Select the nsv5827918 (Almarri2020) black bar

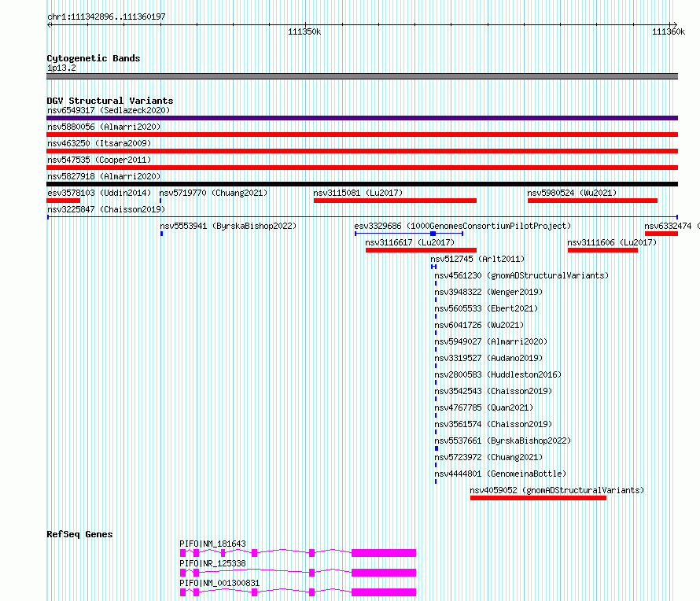pyautogui.click(x=362, y=184)
